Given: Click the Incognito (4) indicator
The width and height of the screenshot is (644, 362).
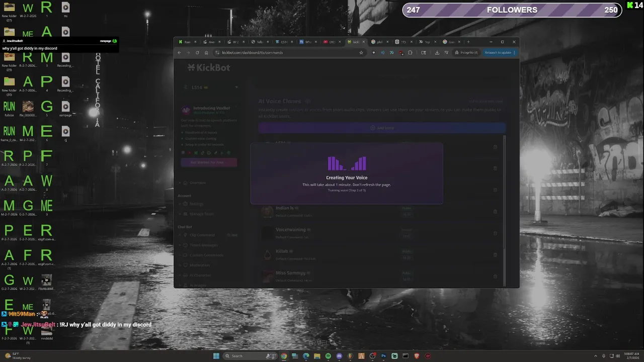Looking at the screenshot, I should pos(466,52).
